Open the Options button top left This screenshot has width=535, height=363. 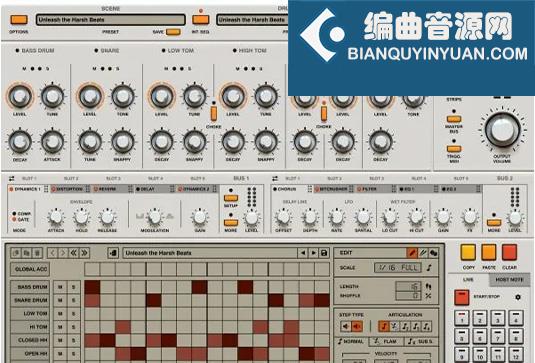(18, 20)
